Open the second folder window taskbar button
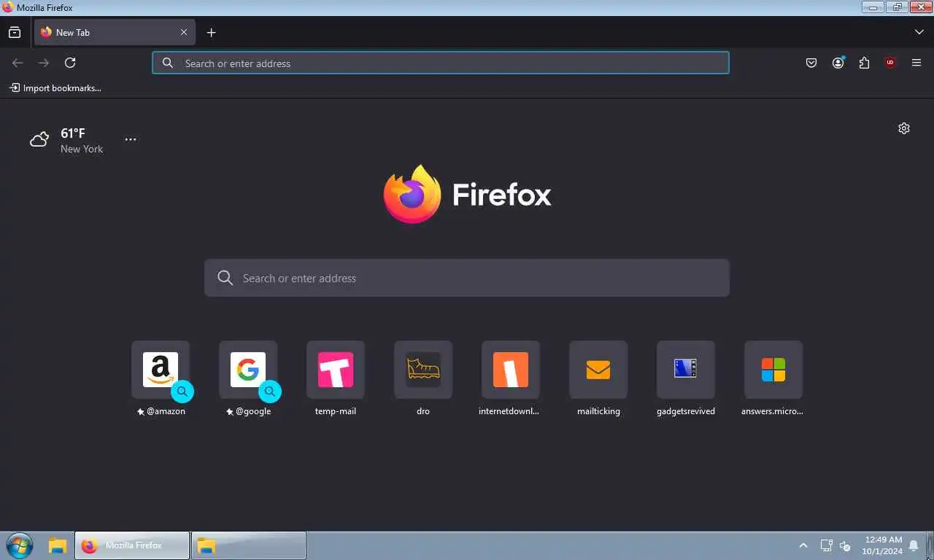934x560 pixels. [x=248, y=545]
